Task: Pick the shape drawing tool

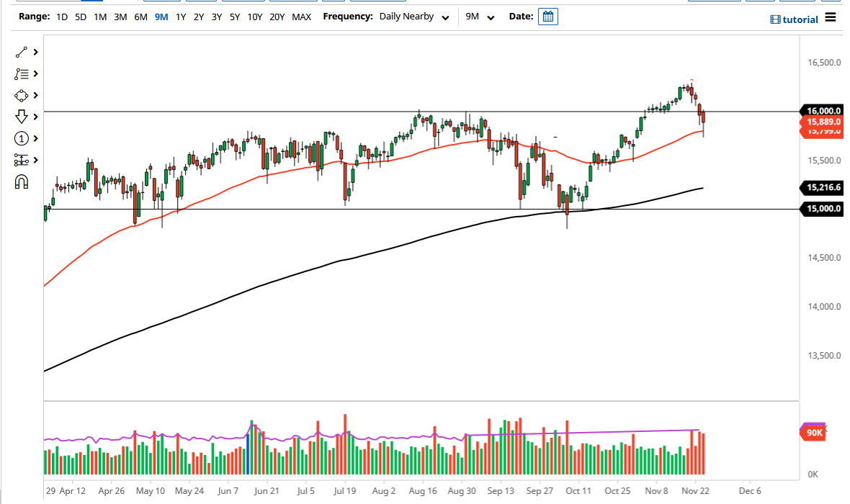Action: click(19, 95)
